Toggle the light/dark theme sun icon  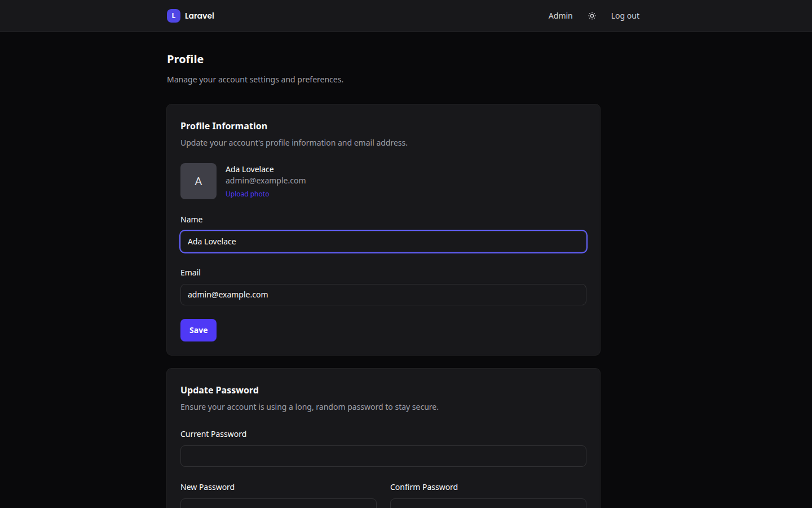tap(592, 16)
